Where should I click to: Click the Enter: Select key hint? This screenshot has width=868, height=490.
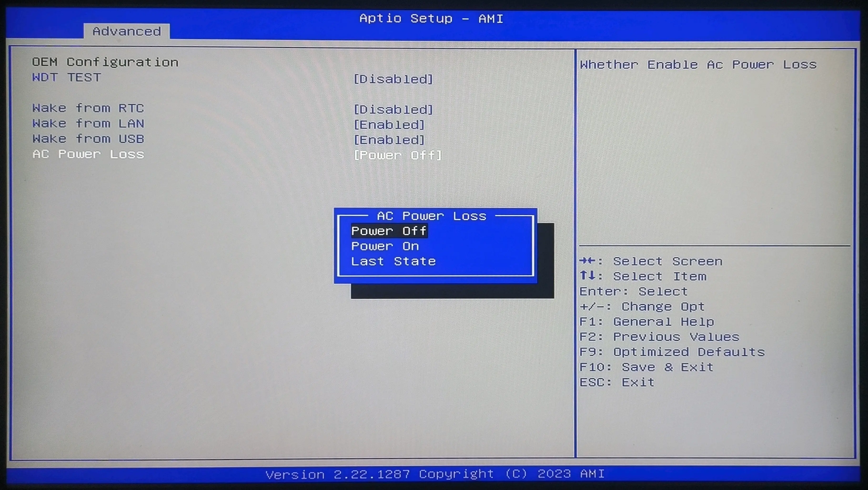point(633,291)
